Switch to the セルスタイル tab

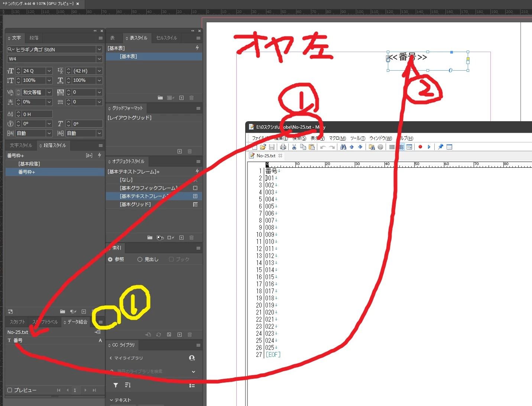pyautogui.click(x=166, y=38)
